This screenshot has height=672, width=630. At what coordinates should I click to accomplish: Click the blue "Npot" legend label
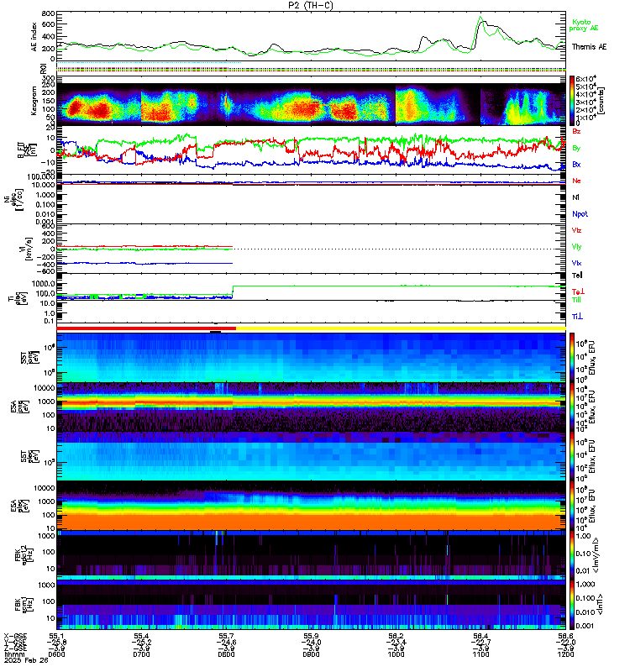click(x=580, y=214)
